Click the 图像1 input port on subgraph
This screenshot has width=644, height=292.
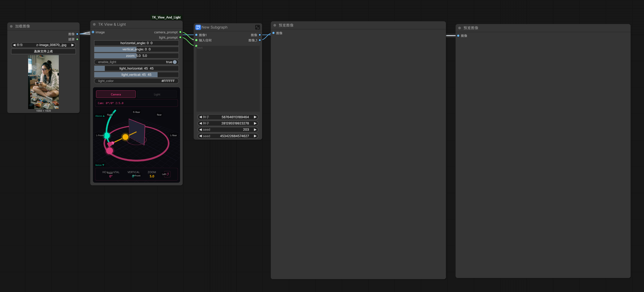196,35
